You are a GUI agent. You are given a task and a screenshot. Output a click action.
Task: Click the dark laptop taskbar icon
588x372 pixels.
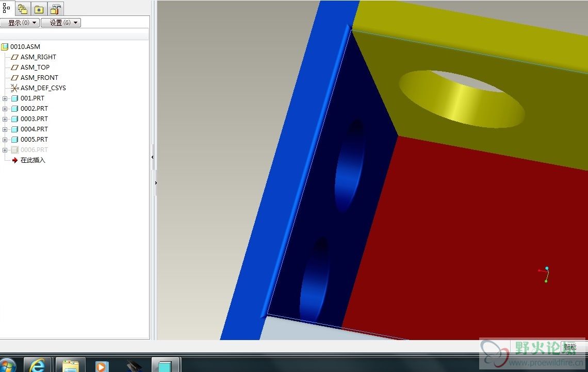tap(134, 366)
